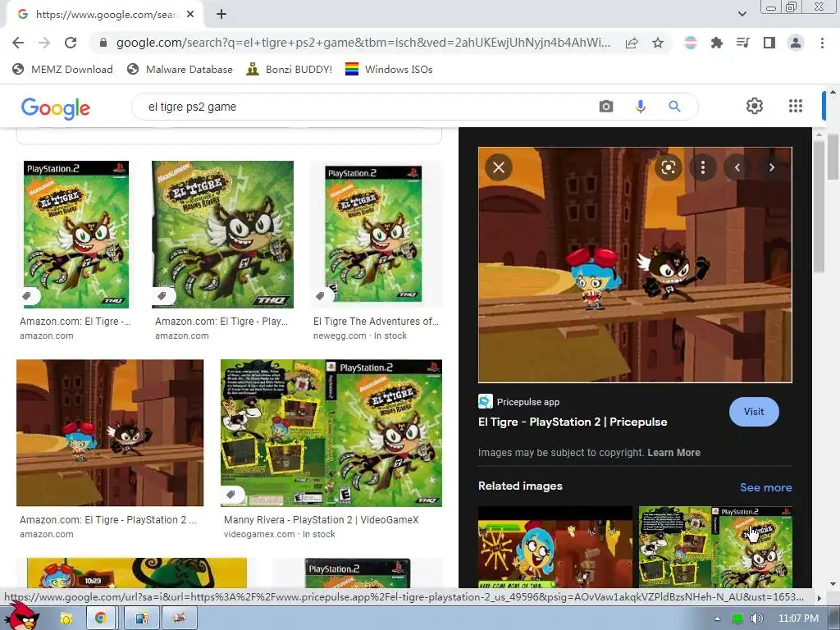Click the Google logo

click(x=56, y=107)
